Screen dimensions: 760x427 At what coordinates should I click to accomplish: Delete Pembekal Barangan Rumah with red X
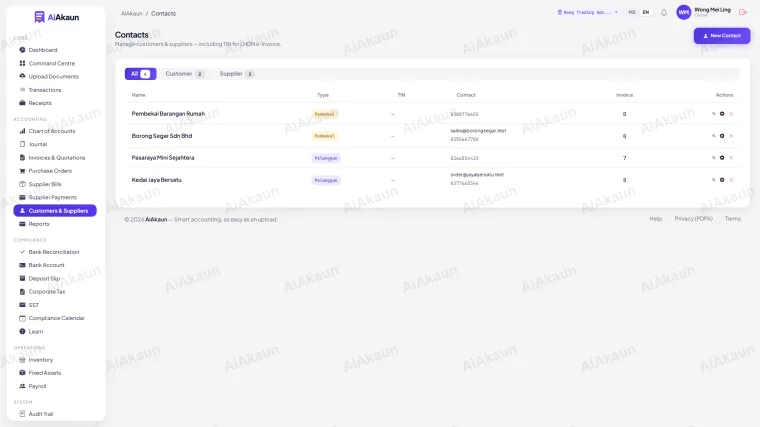click(731, 114)
